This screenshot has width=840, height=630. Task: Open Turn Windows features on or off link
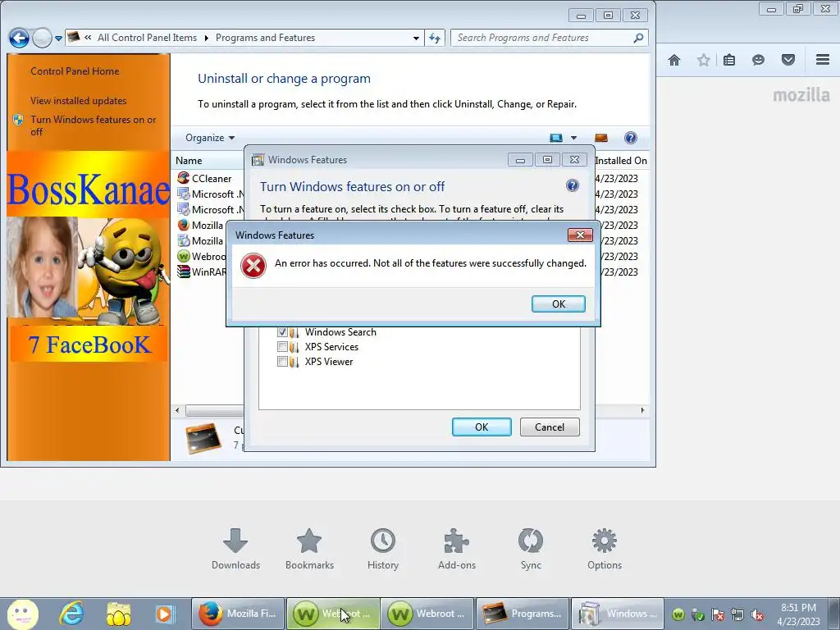93,126
